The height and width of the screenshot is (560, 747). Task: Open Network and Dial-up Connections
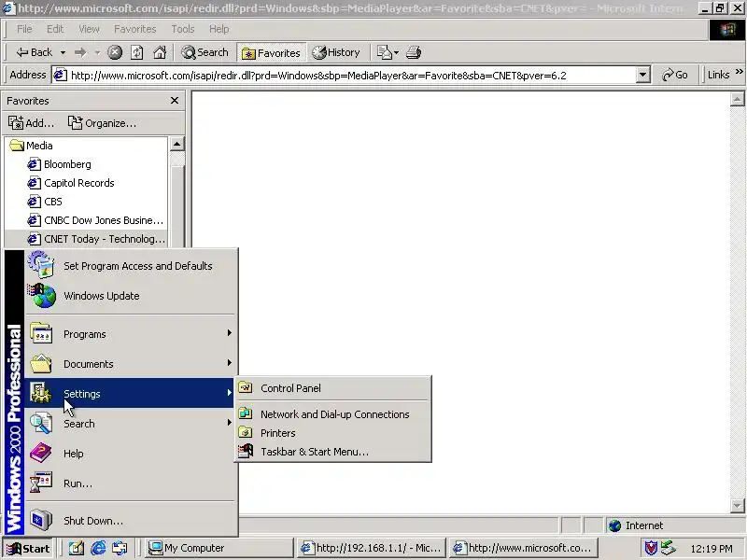pos(333,414)
